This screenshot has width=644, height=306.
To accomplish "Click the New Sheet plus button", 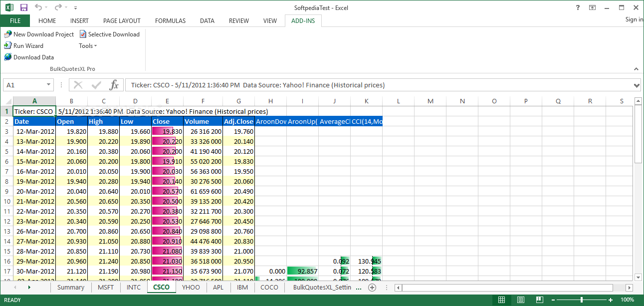I will click(x=372, y=288).
